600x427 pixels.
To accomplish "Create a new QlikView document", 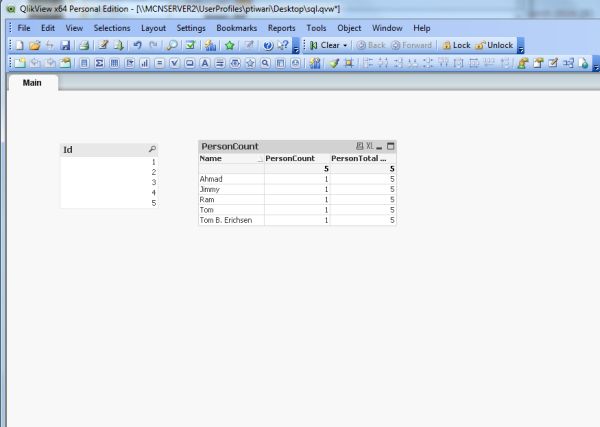I will pos(20,45).
